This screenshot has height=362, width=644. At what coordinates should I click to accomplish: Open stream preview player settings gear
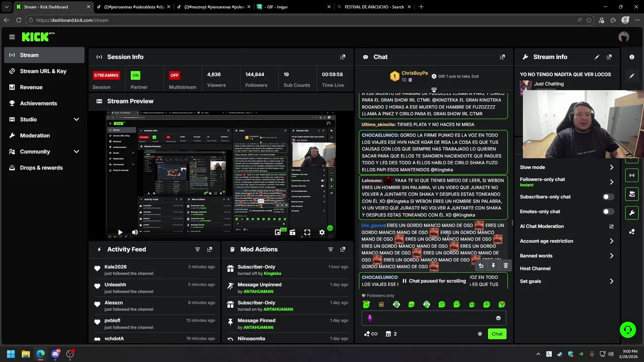(322, 232)
